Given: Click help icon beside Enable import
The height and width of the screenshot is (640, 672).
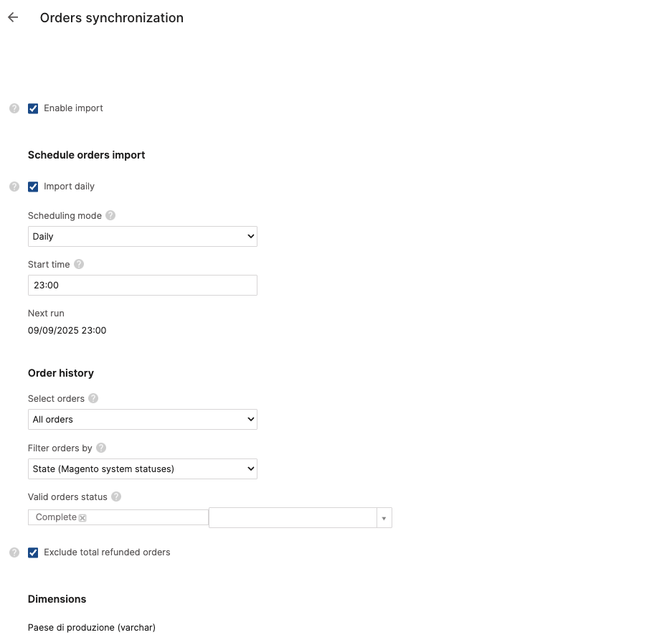Looking at the screenshot, I should tap(14, 108).
